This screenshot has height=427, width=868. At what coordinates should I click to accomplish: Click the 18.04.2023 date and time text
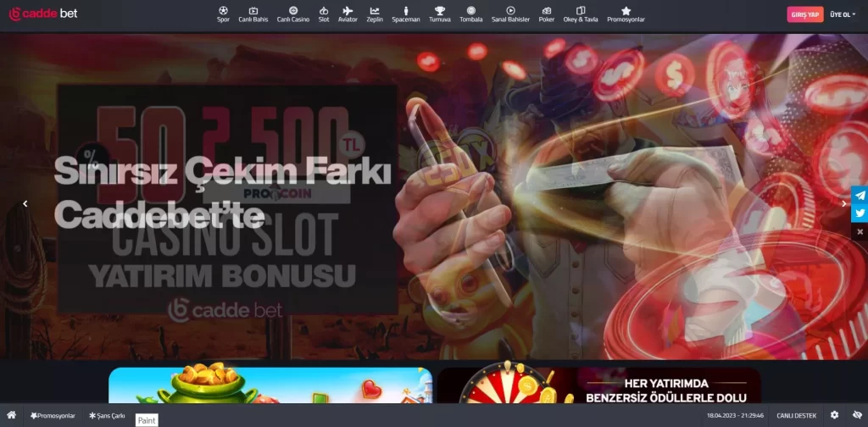735,415
